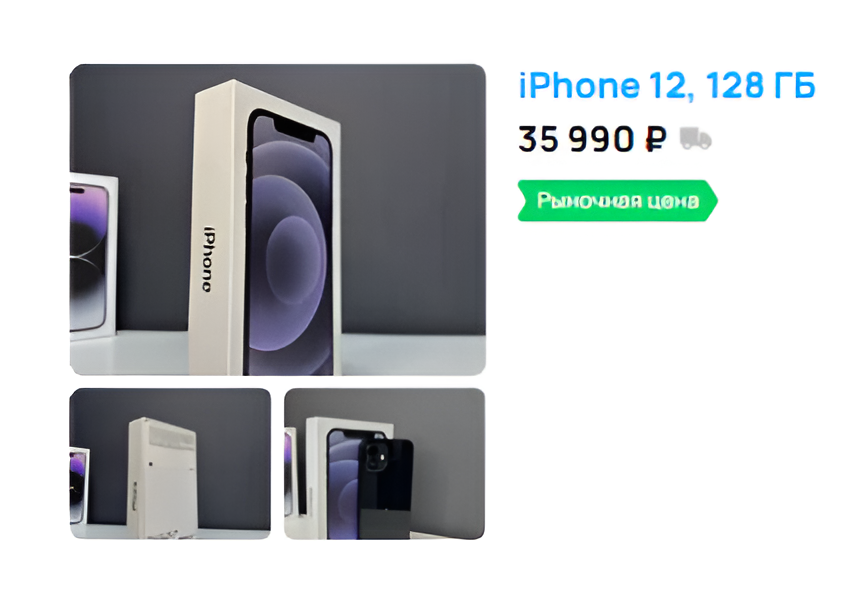Image resolution: width=858 pixels, height=608 pixels.
Task: Click the green Рыночная цена badge
Action: coord(617,200)
